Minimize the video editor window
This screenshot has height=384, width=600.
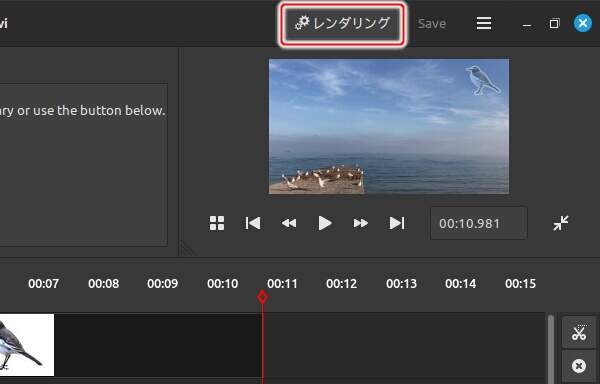tap(527, 24)
